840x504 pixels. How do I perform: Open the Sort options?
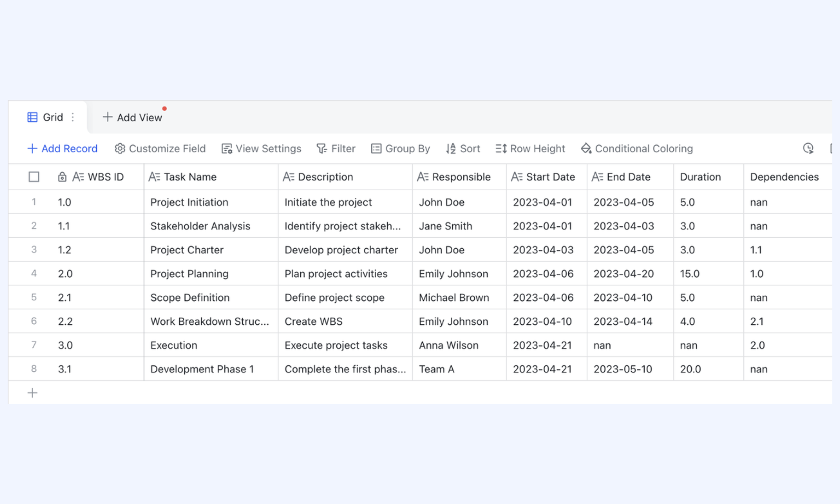463,149
